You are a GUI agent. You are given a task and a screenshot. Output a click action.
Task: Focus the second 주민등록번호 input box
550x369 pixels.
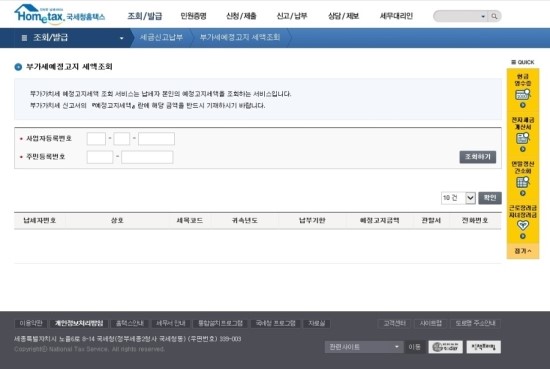pos(147,157)
